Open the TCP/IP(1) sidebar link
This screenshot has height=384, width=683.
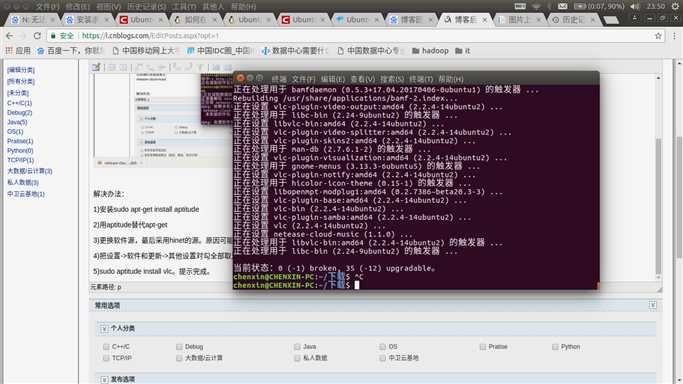click(x=20, y=160)
